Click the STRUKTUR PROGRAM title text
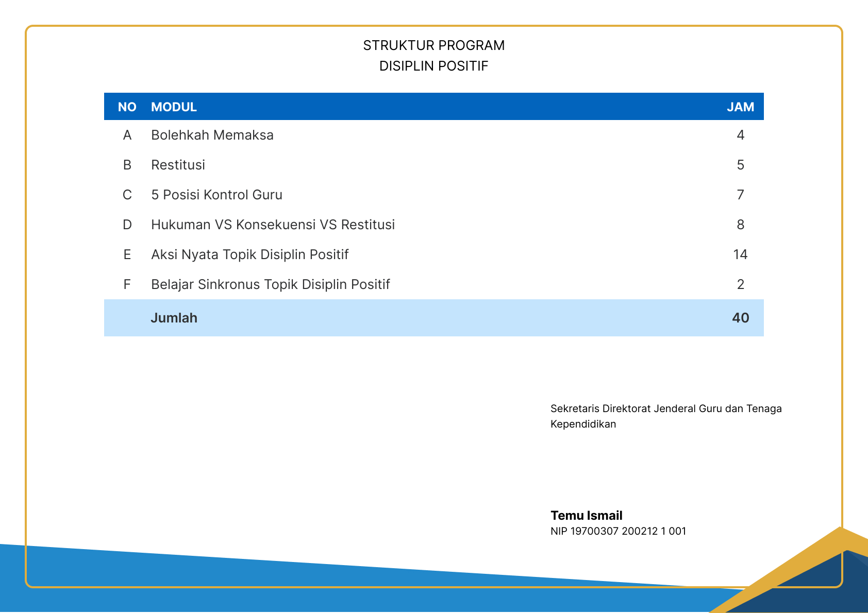 coord(433,45)
